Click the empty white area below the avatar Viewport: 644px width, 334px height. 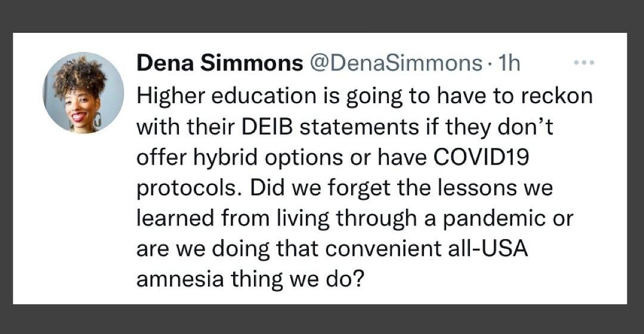point(74,218)
